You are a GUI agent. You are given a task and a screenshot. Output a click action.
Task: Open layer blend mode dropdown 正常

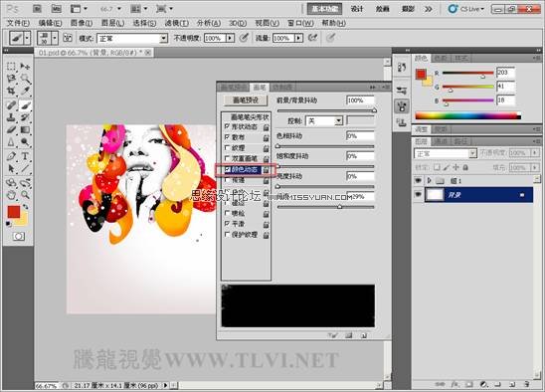point(446,153)
